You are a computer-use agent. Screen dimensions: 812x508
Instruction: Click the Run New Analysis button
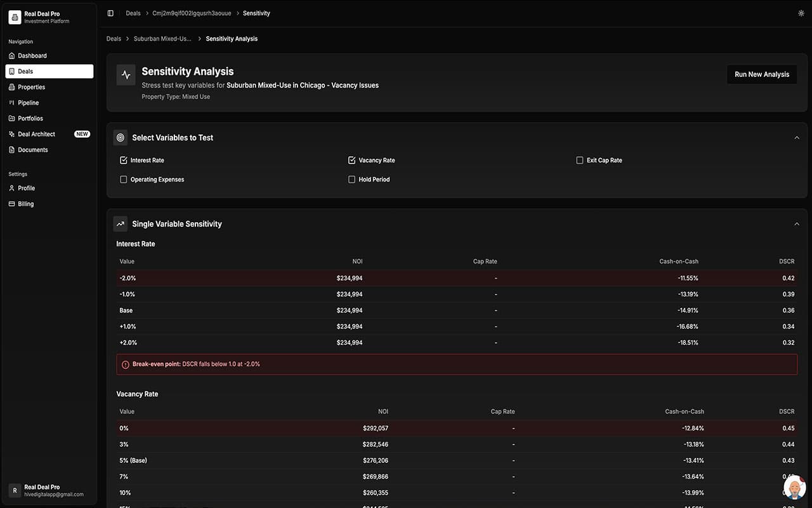[x=761, y=74]
